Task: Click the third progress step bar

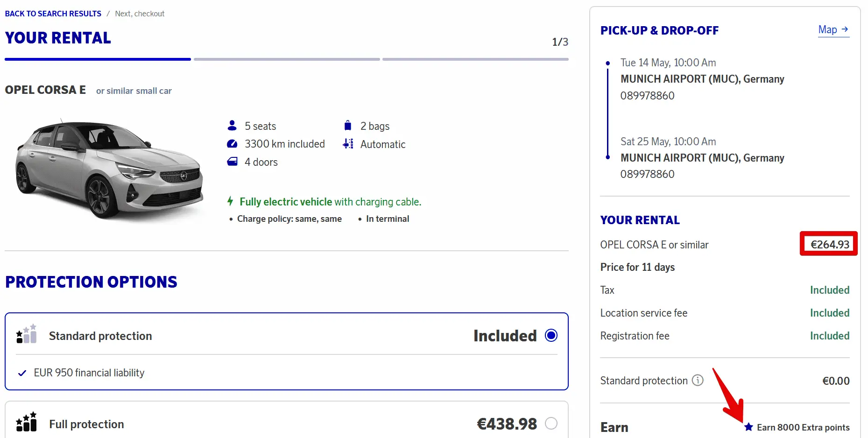Action: (x=475, y=59)
